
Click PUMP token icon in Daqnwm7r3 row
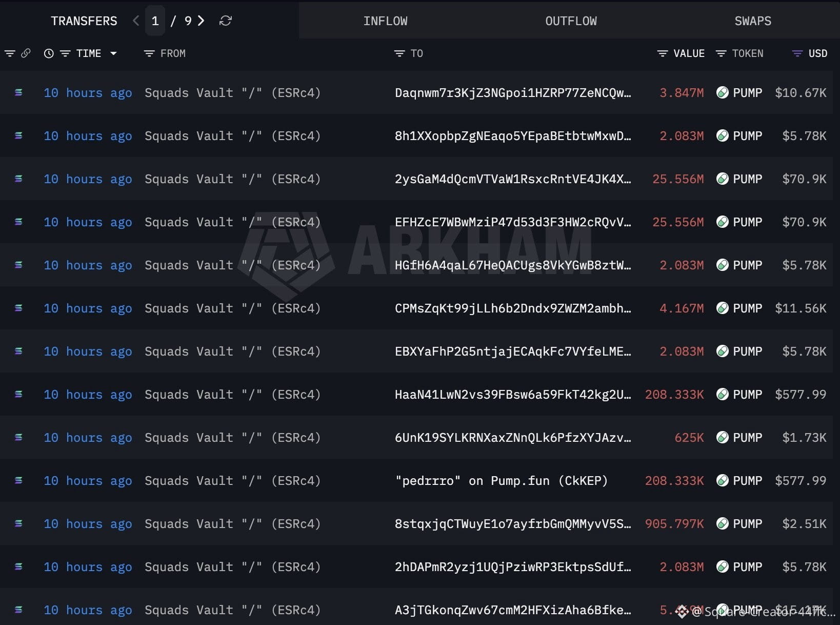(723, 92)
